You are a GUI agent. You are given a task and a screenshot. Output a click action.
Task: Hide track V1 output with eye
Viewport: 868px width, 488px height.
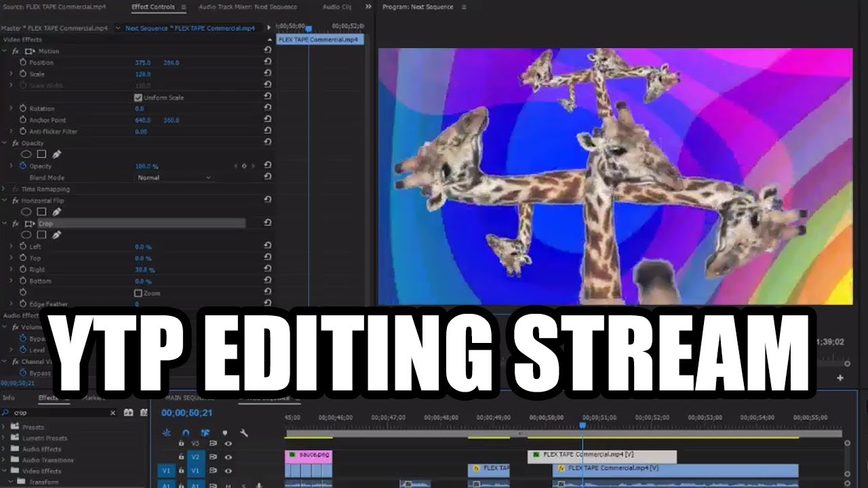(x=229, y=470)
